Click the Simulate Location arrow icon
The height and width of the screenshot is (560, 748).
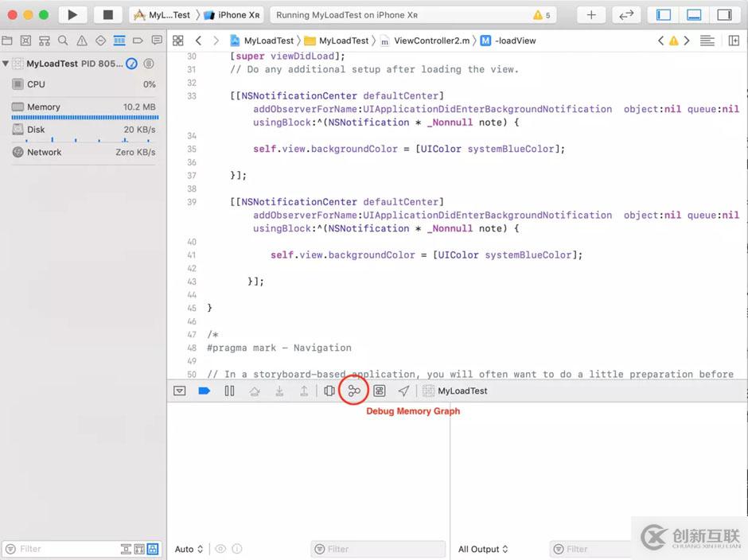(404, 391)
